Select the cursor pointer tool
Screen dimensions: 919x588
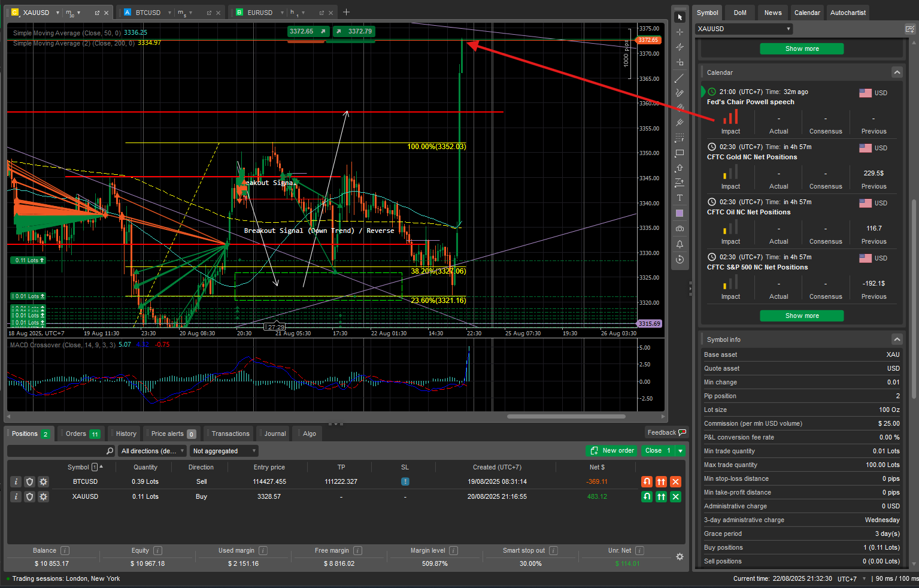[680, 17]
